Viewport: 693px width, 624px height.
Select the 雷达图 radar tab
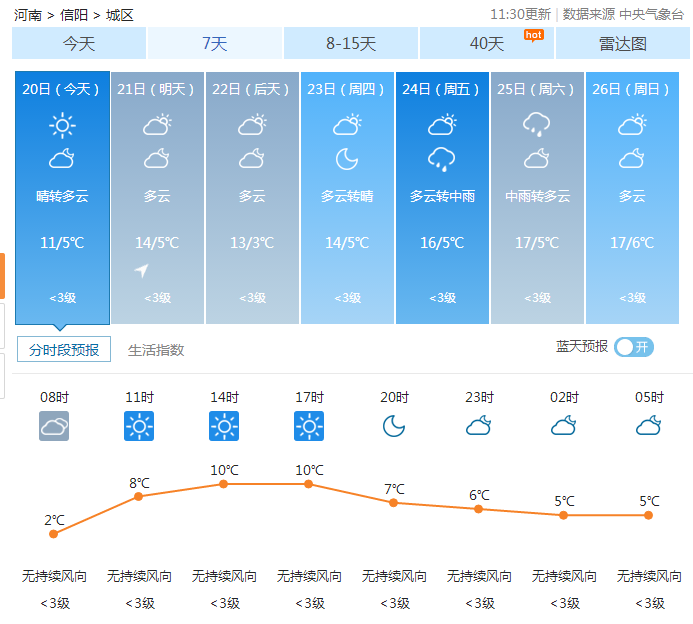[x=623, y=44]
